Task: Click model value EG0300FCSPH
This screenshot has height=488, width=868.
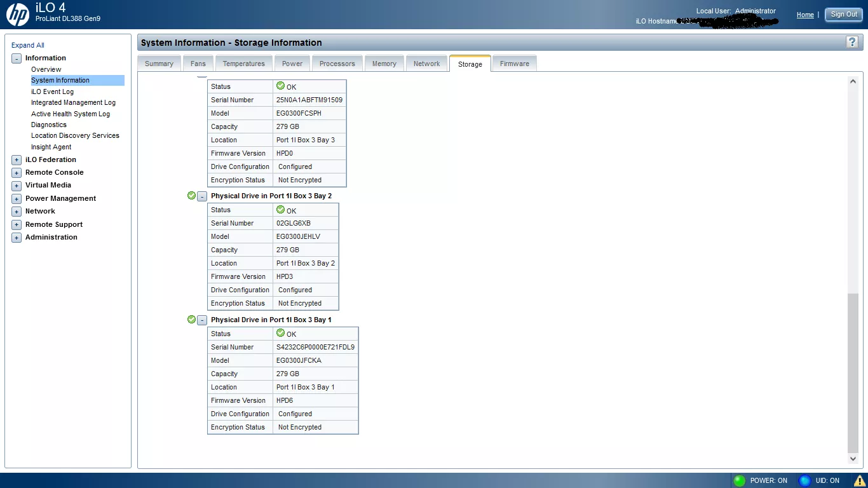Action: click(299, 113)
